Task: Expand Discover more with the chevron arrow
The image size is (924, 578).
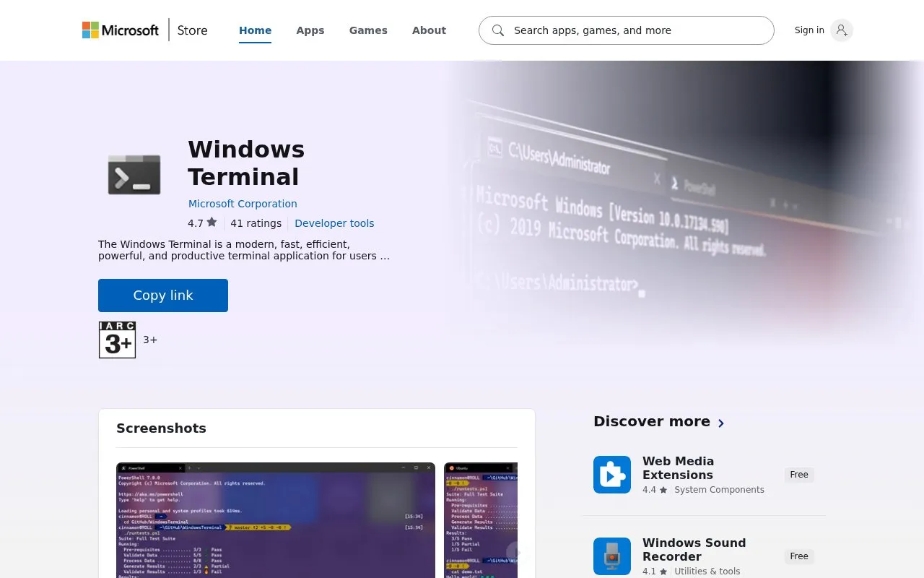Action: [x=720, y=423]
